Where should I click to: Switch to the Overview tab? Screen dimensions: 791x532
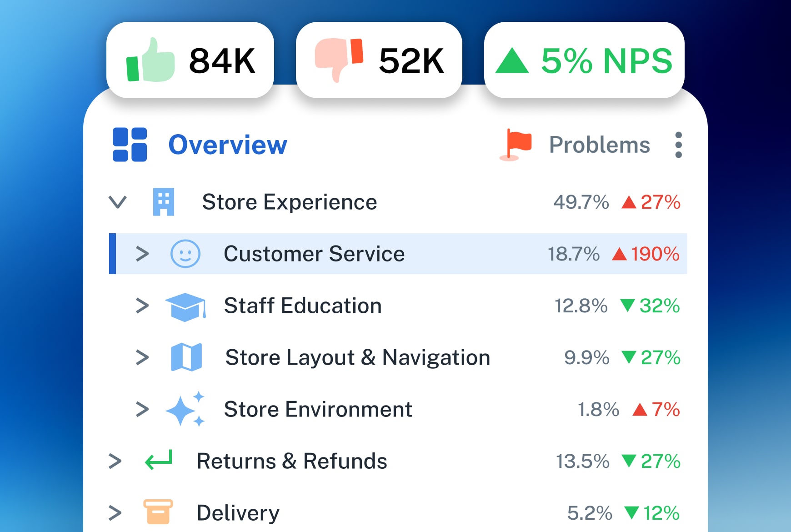pos(227,145)
